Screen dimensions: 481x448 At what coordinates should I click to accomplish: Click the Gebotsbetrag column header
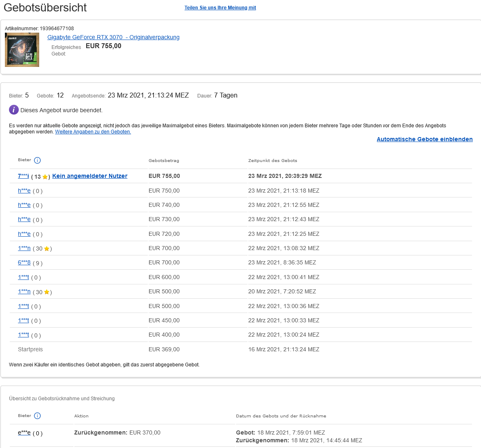(x=164, y=161)
